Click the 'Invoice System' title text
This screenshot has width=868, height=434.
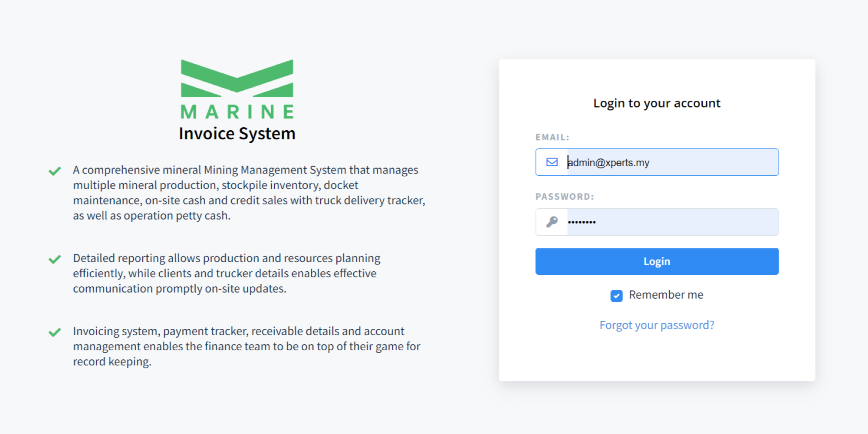(237, 134)
